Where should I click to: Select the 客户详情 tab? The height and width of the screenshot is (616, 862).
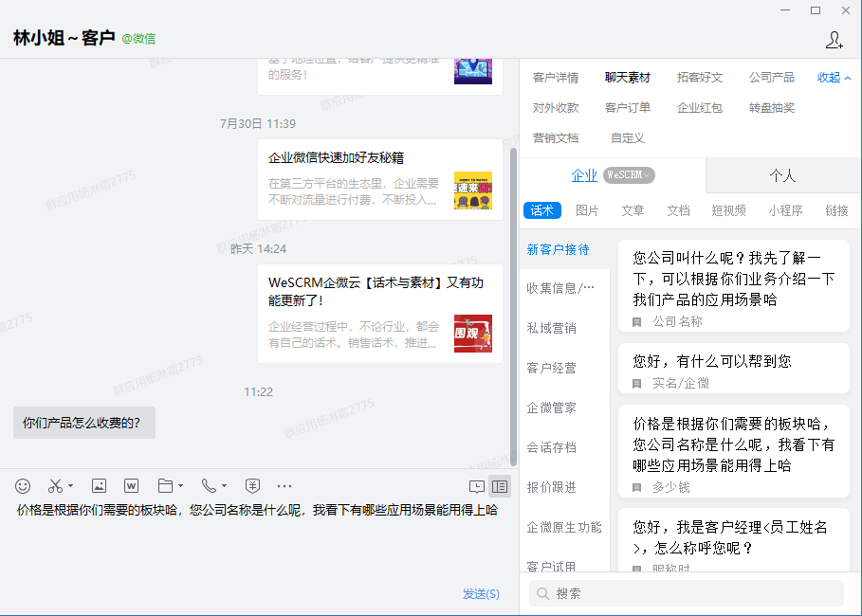coord(556,78)
